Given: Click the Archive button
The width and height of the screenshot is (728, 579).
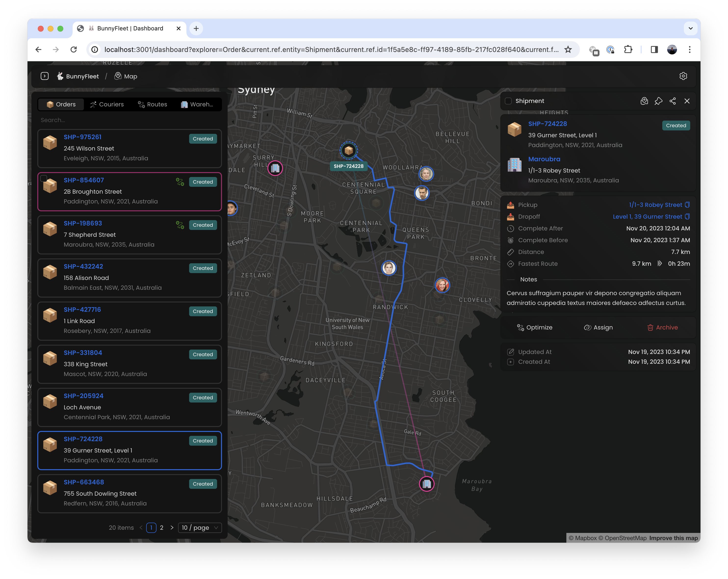Looking at the screenshot, I should 662,327.
